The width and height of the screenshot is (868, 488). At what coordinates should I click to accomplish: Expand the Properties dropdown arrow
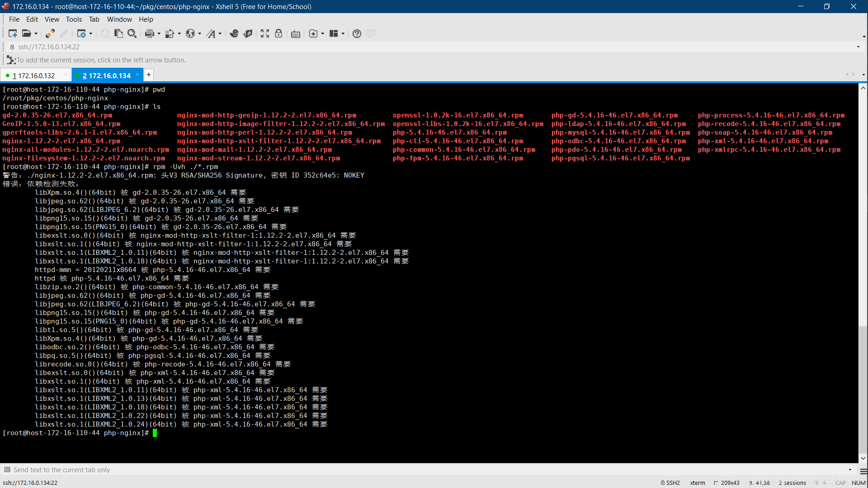tap(91, 33)
